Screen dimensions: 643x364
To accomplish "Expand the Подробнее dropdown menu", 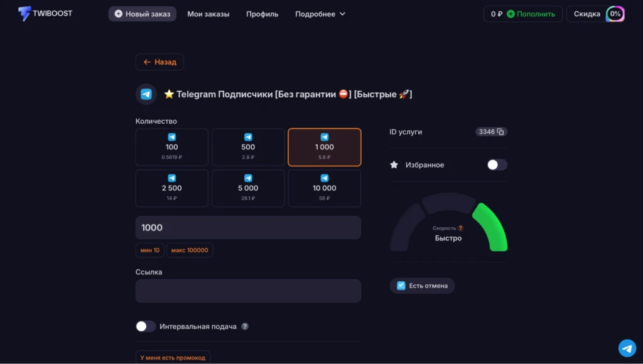I will pyautogui.click(x=320, y=14).
